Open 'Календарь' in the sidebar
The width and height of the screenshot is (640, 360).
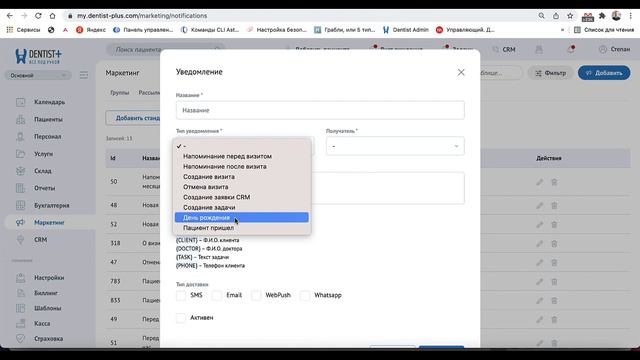point(49,102)
